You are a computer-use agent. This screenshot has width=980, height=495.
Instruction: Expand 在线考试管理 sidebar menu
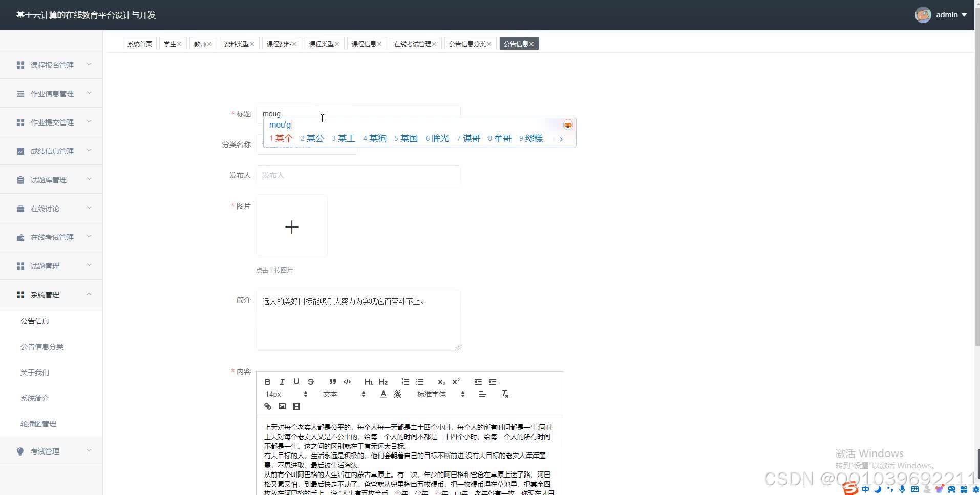pyautogui.click(x=51, y=237)
